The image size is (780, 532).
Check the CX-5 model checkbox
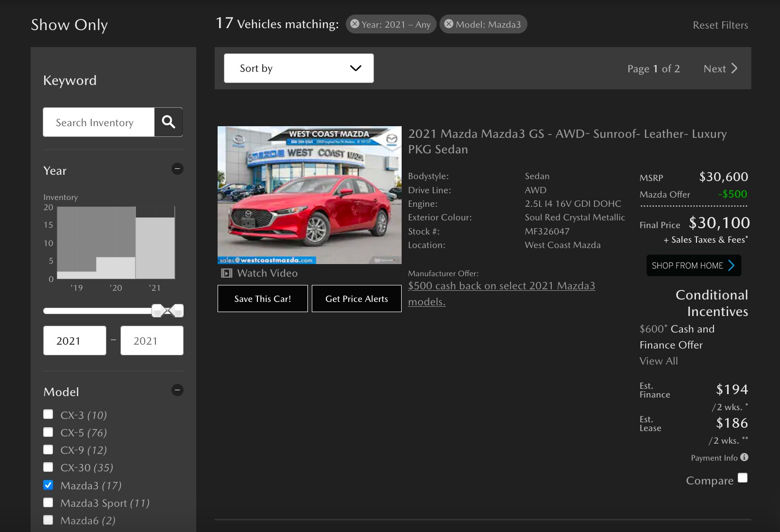click(x=48, y=432)
